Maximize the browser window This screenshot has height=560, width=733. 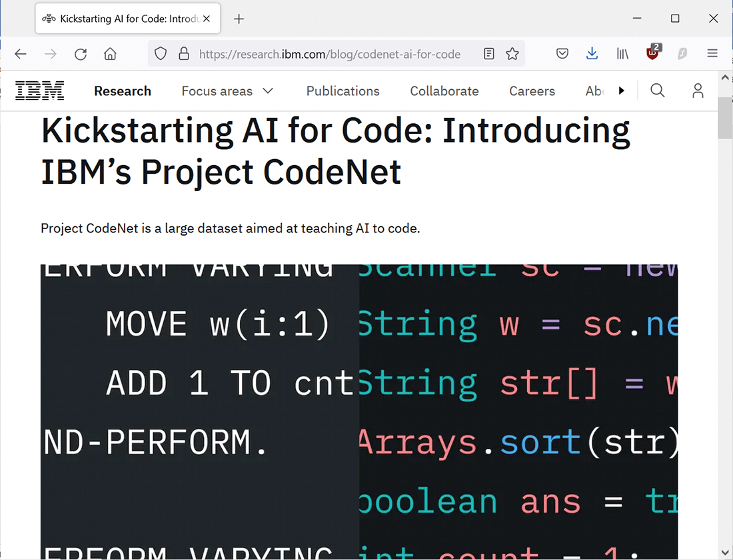coord(675,18)
